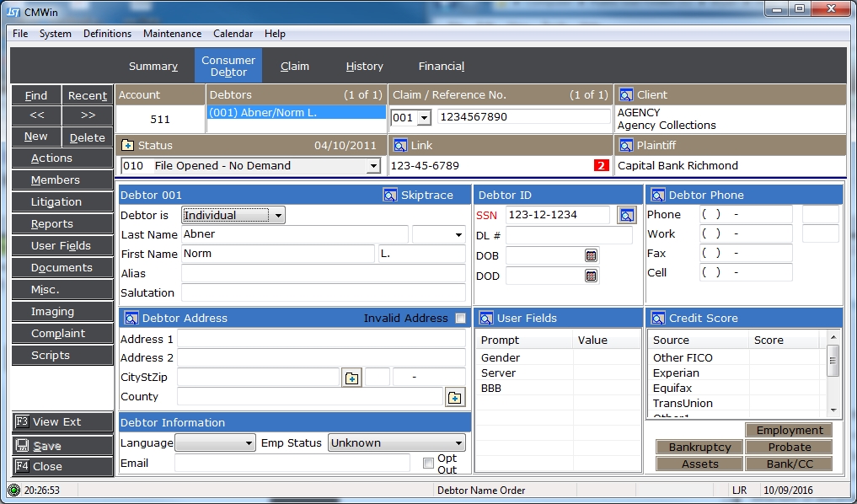Click the Credit Score panel icon

tap(657, 319)
